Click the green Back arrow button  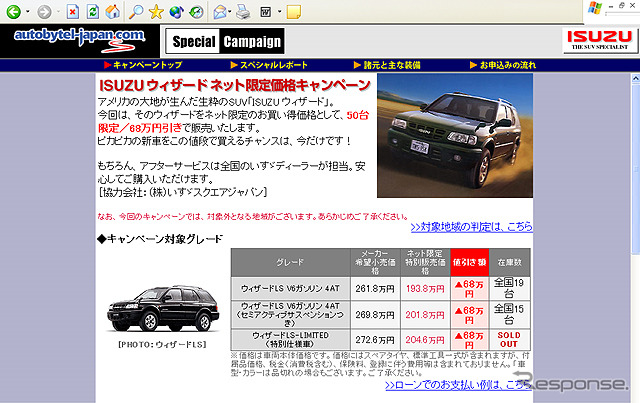click(13, 11)
